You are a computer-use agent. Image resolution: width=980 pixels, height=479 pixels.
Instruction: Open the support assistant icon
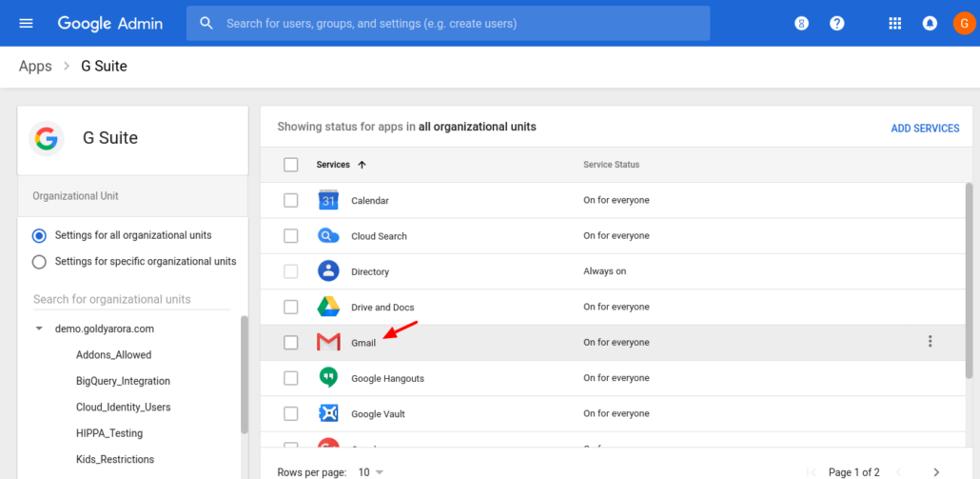pos(801,24)
